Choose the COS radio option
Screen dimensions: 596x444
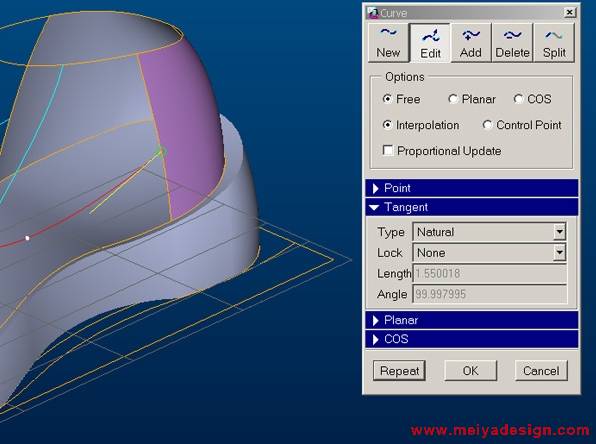(518, 99)
